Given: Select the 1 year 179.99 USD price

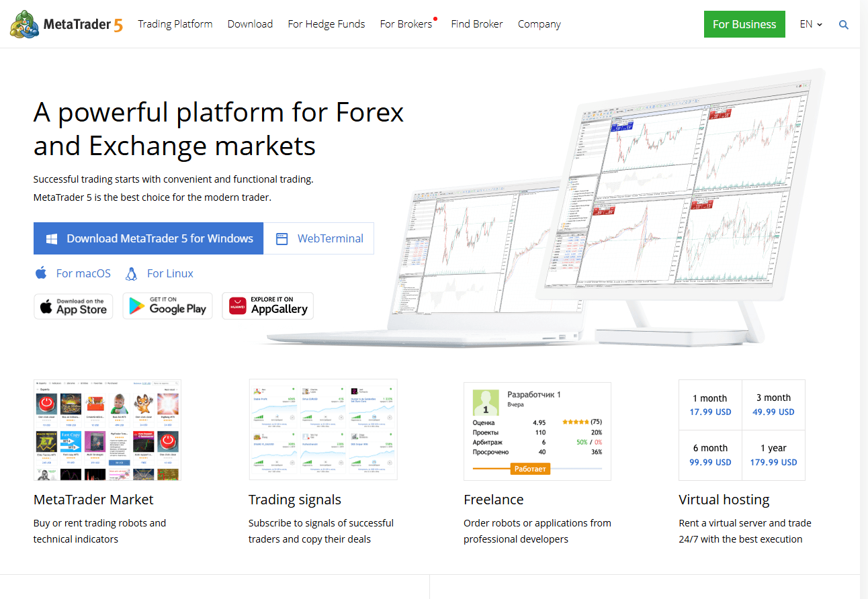Looking at the screenshot, I should [x=773, y=455].
